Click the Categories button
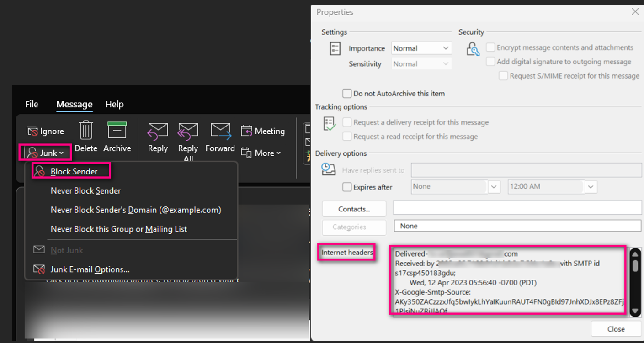 pyautogui.click(x=354, y=227)
